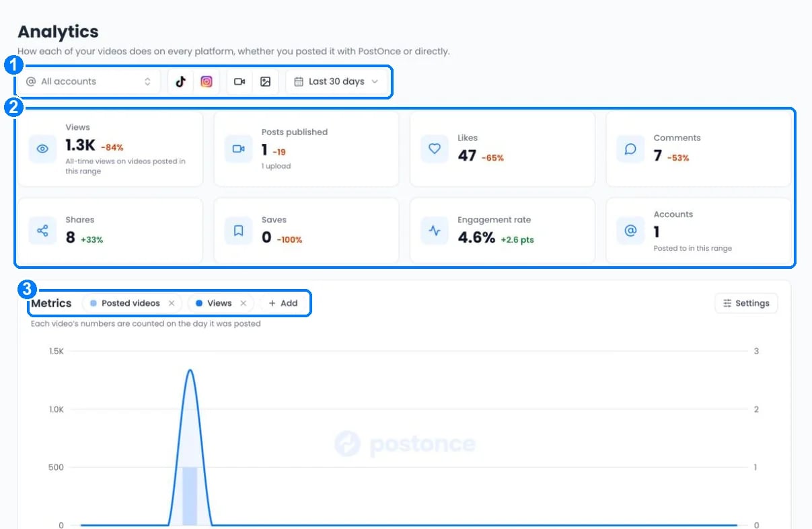Screen dimensions: 812x529
Task: Remove the Views metric chip
Action: (x=244, y=303)
